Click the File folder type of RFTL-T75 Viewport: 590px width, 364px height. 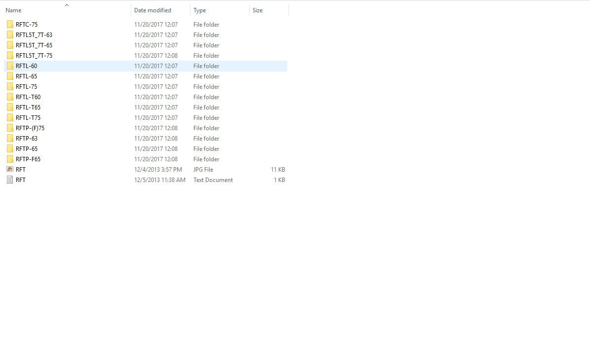point(206,118)
